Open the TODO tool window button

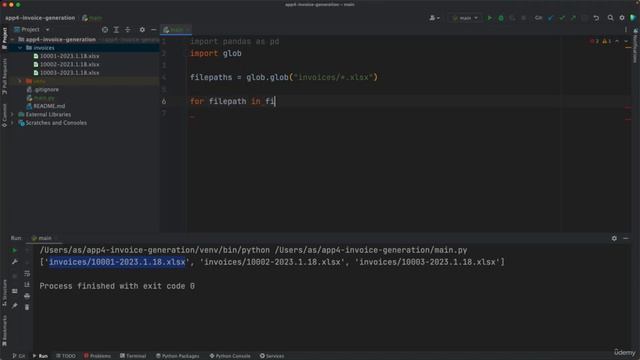coord(66,356)
